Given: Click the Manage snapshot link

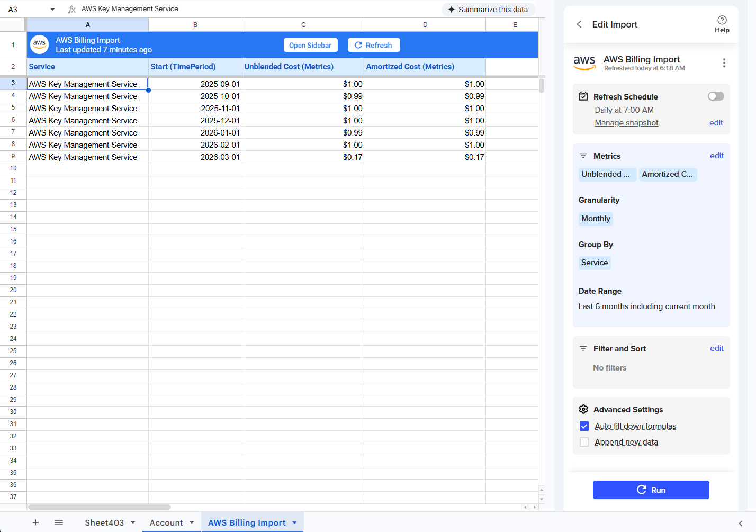Looking at the screenshot, I should [626, 123].
